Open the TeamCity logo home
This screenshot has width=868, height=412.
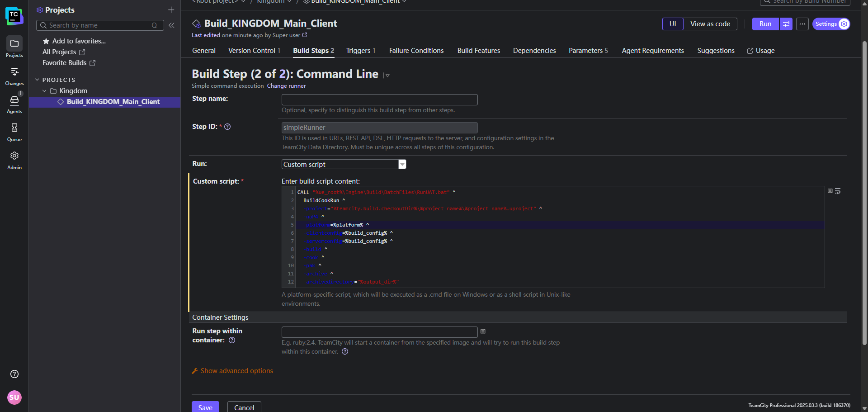coord(14,16)
